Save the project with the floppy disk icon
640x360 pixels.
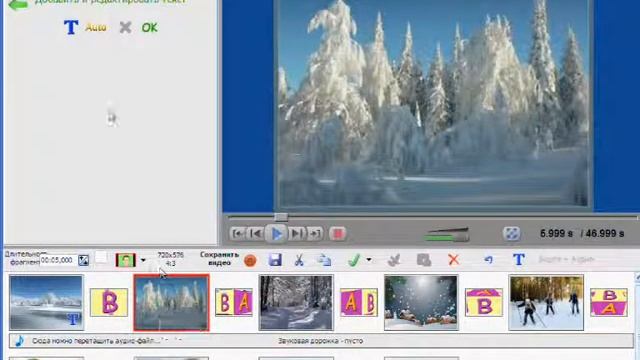(275, 260)
